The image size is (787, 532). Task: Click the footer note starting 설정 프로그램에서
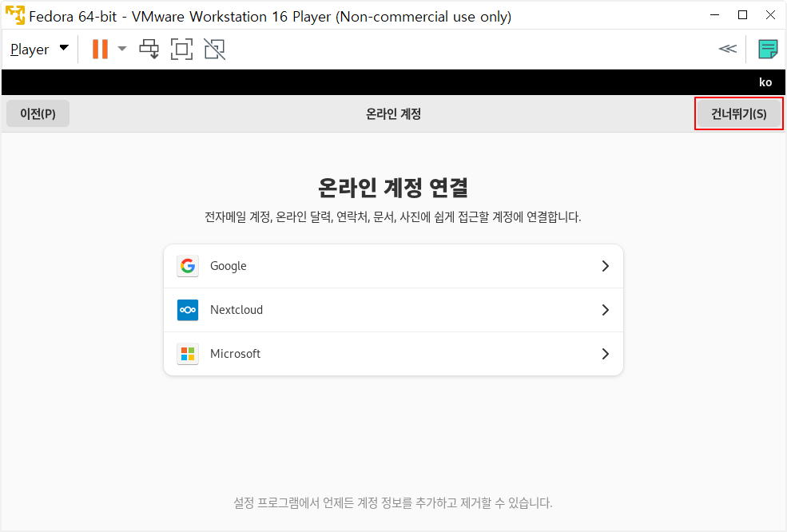point(393,503)
